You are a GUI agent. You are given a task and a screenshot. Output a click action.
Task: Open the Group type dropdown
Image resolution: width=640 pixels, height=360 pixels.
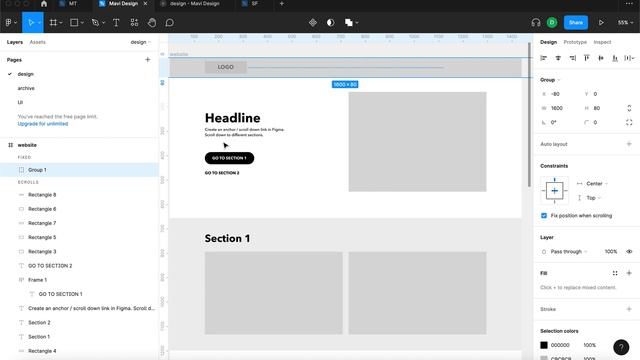tap(550, 80)
